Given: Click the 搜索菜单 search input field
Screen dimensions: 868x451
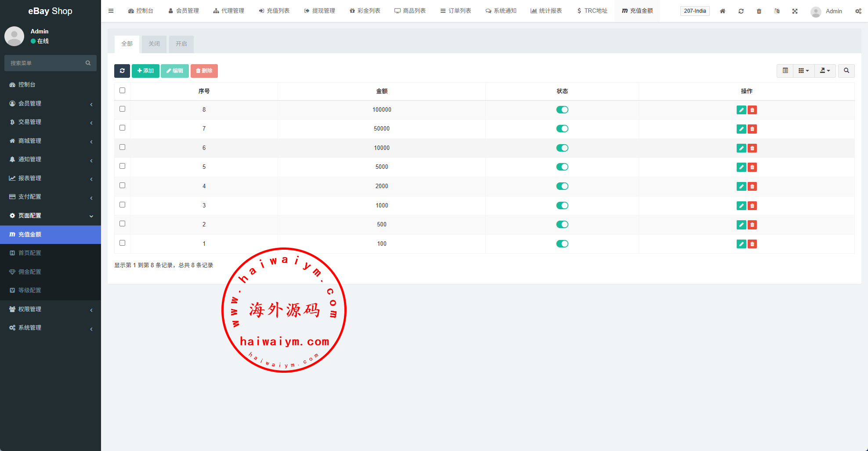Looking at the screenshot, I should [x=46, y=63].
